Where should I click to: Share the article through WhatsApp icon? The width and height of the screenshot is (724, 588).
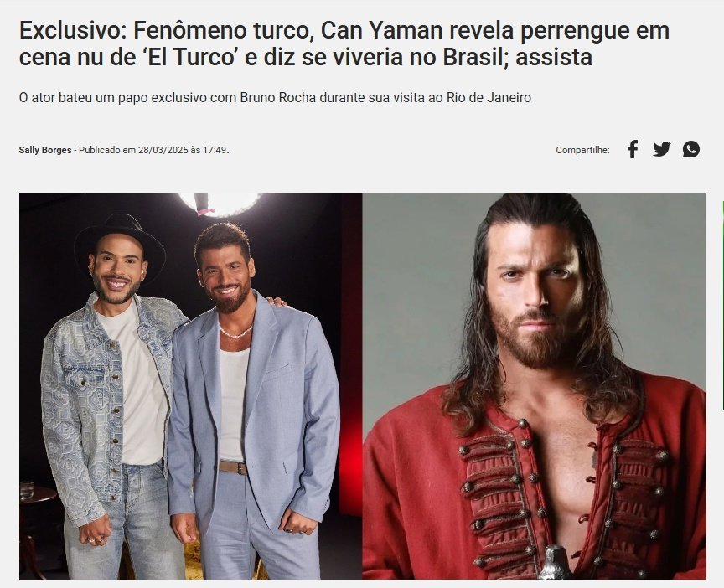click(691, 150)
